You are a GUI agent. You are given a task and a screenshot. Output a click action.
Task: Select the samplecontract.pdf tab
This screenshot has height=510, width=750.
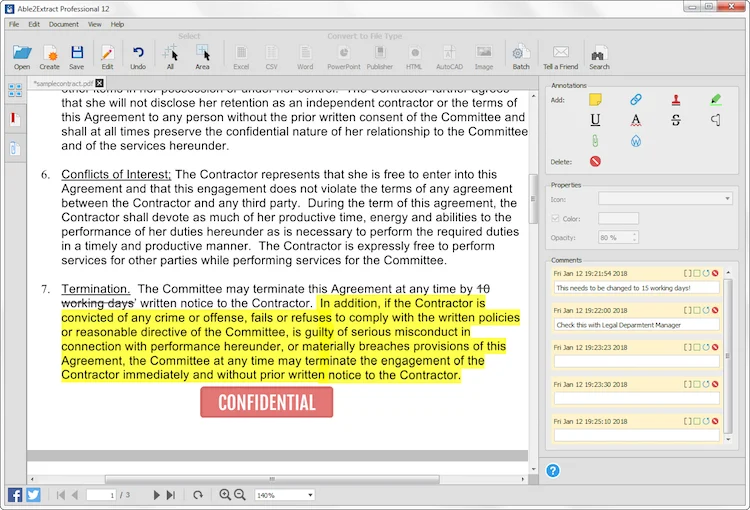coord(64,83)
